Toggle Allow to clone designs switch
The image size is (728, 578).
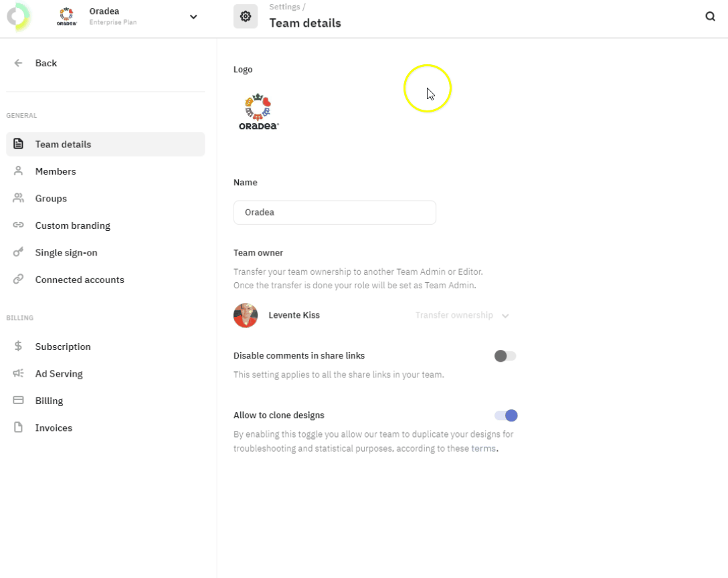point(506,415)
